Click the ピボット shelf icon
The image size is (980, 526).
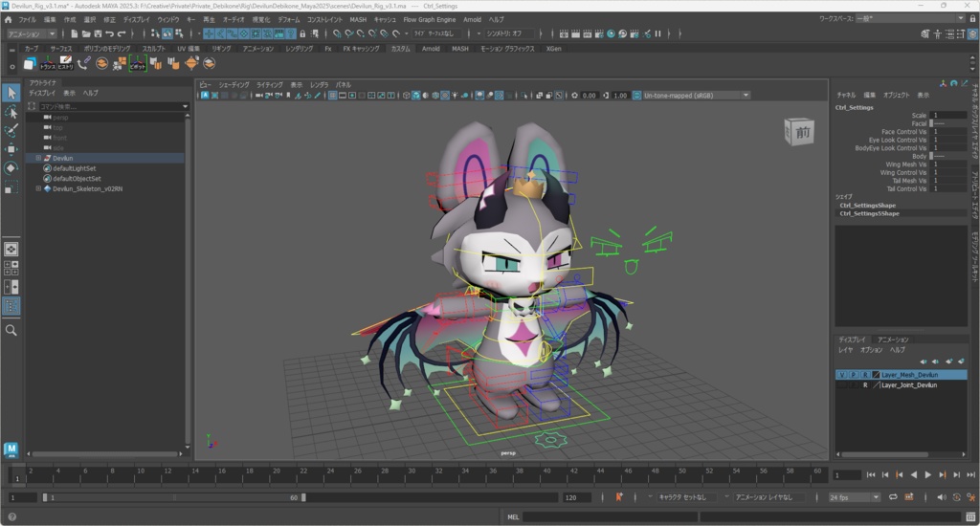coord(138,63)
